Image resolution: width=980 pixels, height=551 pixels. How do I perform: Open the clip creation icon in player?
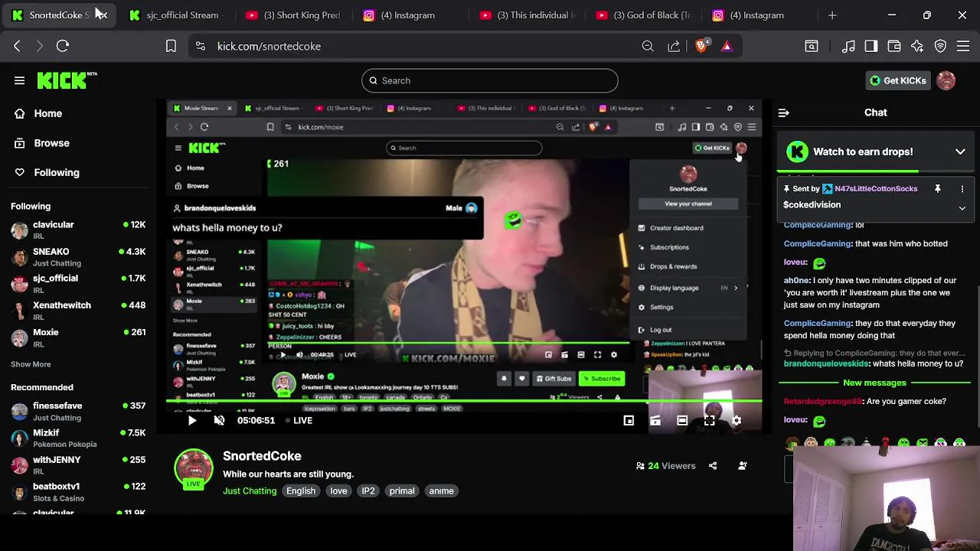(x=655, y=420)
